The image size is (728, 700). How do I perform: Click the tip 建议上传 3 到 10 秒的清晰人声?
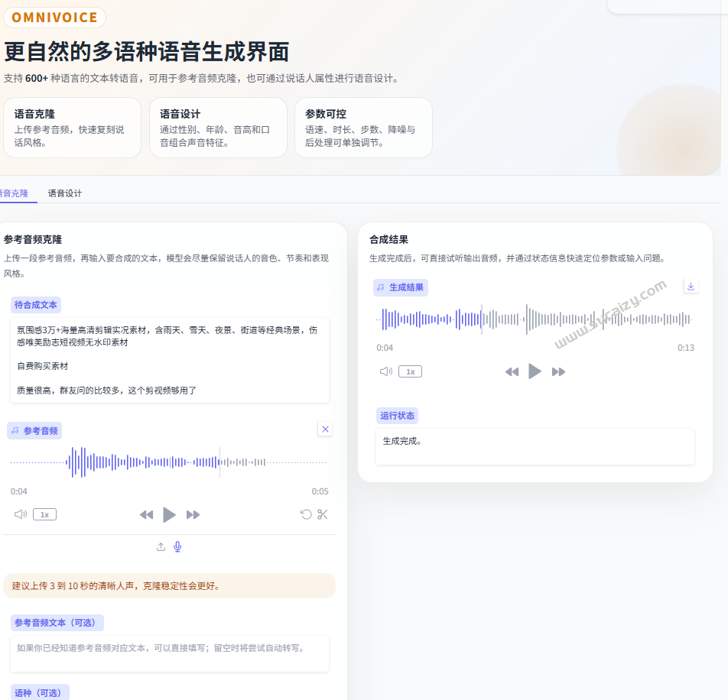(x=170, y=586)
